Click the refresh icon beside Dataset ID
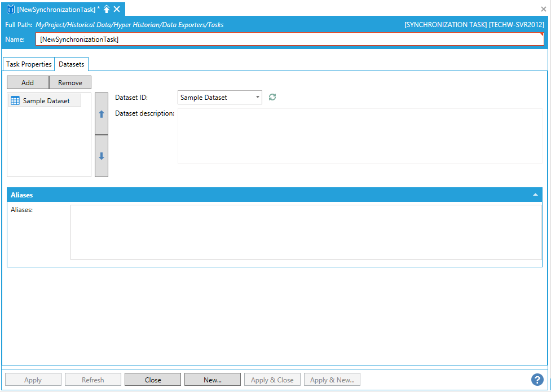Viewport: 551px width, 392px height. point(272,98)
